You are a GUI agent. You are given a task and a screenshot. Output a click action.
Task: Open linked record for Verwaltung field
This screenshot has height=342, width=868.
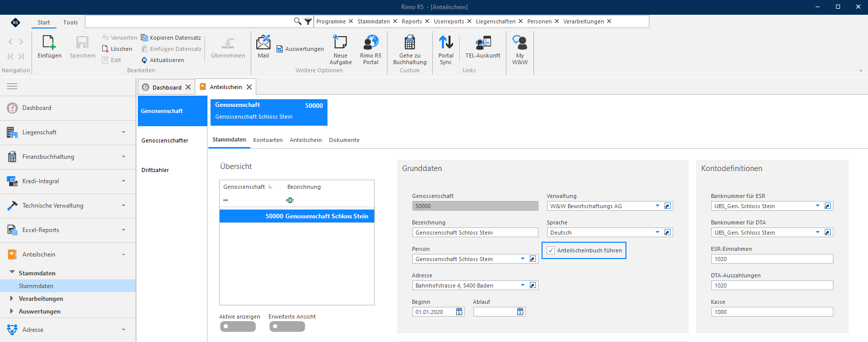pyautogui.click(x=668, y=206)
